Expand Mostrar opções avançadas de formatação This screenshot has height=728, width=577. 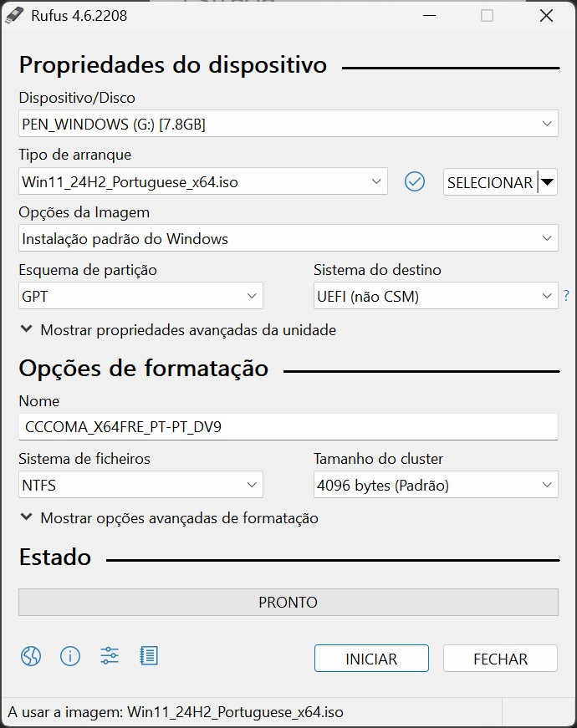pos(169,518)
